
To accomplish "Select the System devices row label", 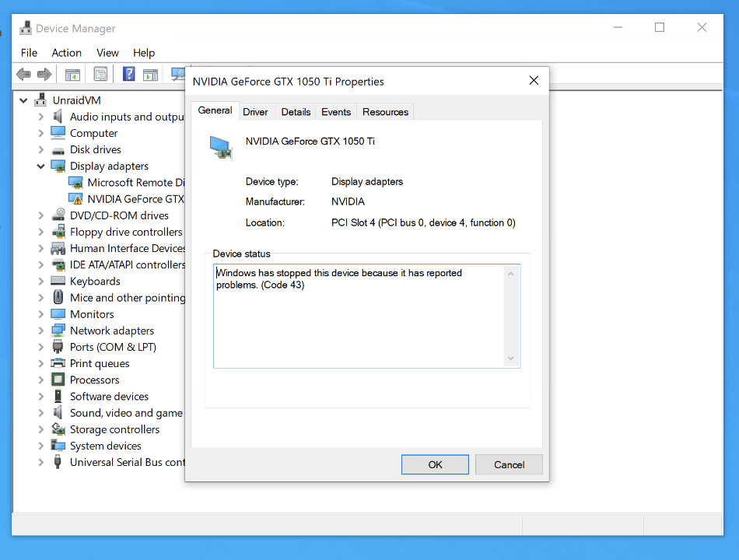I will tap(106, 446).
